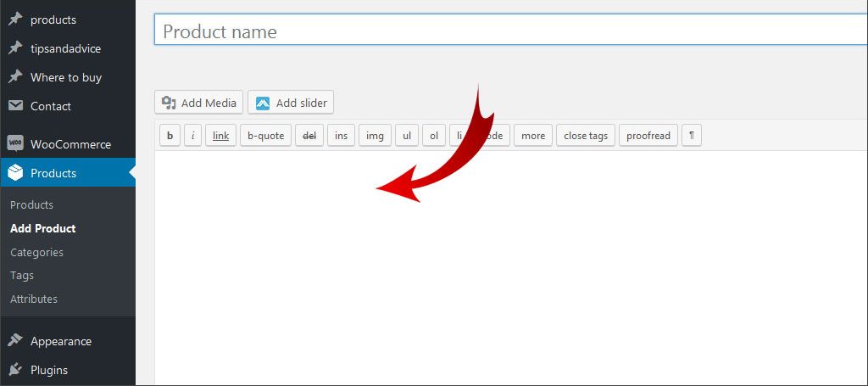This screenshot has width=868, height=386.
Task: Click the Plugins plug icon
Action: click(14, 370)
